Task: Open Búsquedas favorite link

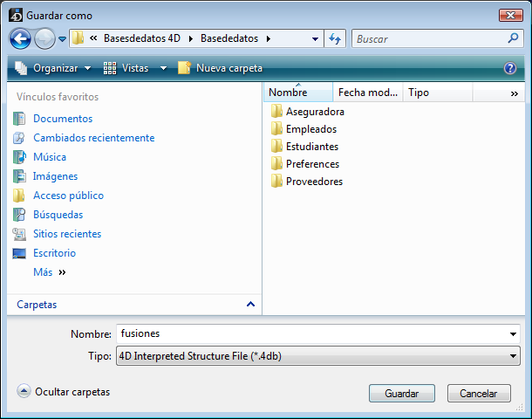Action: click(58, 215)
